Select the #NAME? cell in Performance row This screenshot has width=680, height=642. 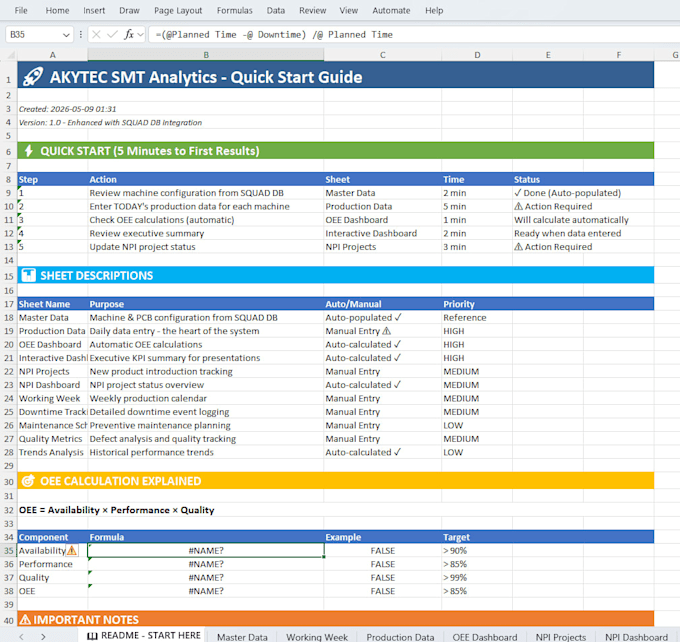206,564
